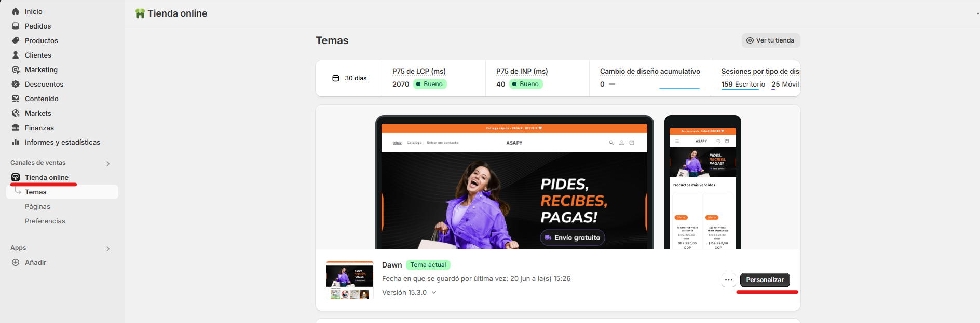Select the Dawn theme thumbnail
980x323 pixels.
tap(350, 280)
